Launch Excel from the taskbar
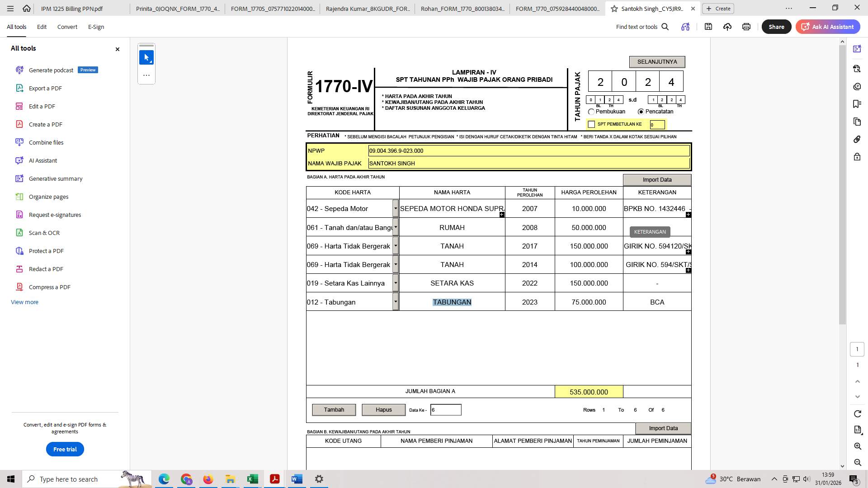Image resolution: width=868 pixels, height=488 pixels. click(x=252, y=479)
